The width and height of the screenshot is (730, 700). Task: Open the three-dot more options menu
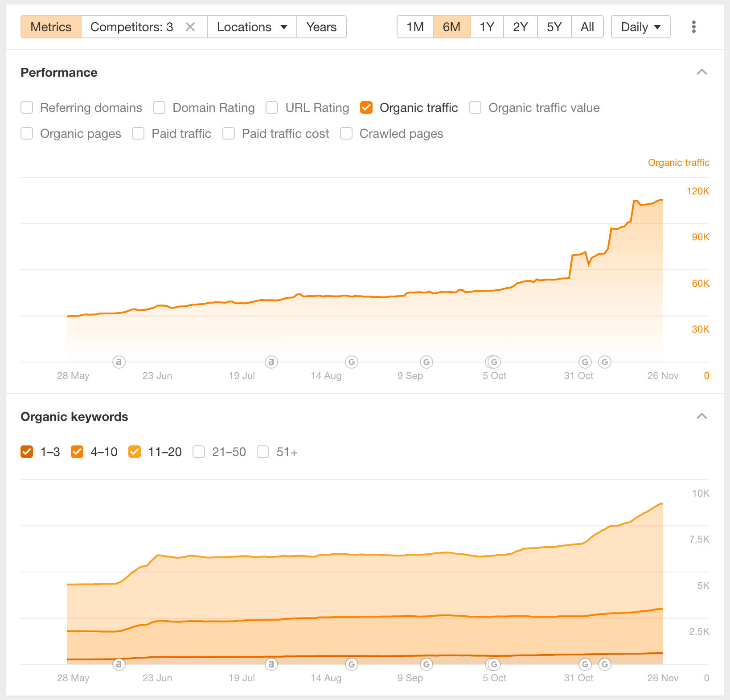point(693,27)
